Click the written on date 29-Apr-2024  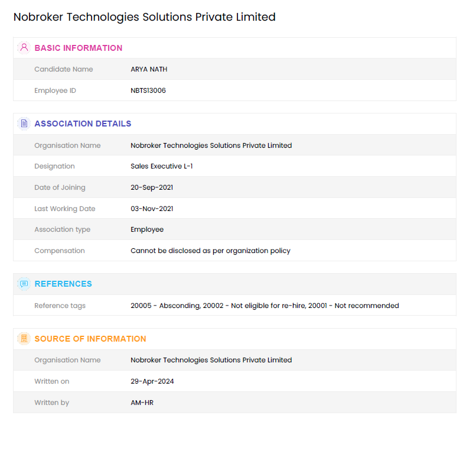[152, 381]
